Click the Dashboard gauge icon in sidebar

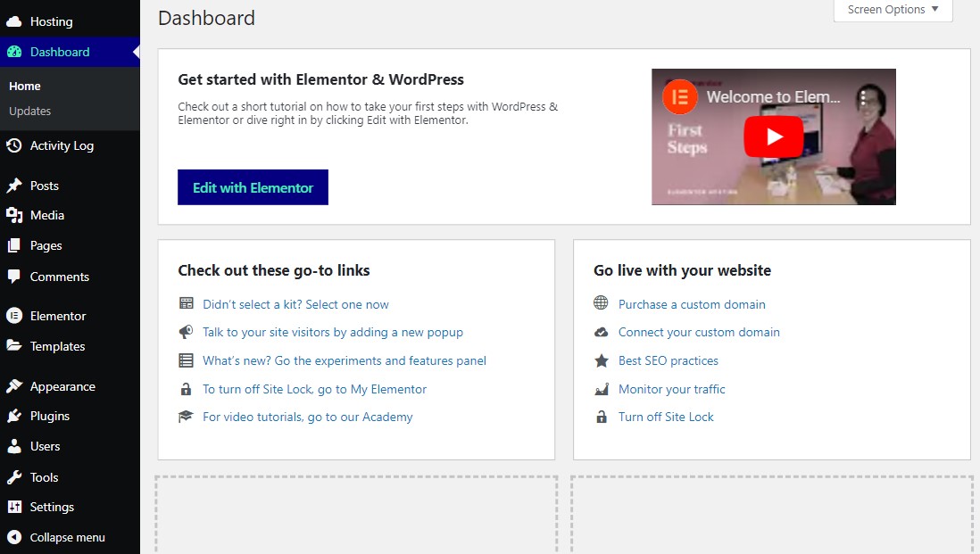coord(14,52)
